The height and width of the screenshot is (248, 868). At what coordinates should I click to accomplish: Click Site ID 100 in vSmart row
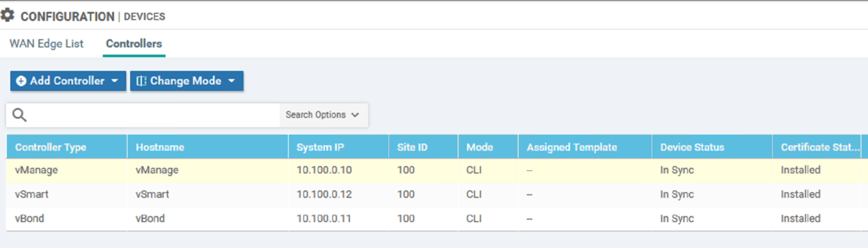[x=405, y=195]
